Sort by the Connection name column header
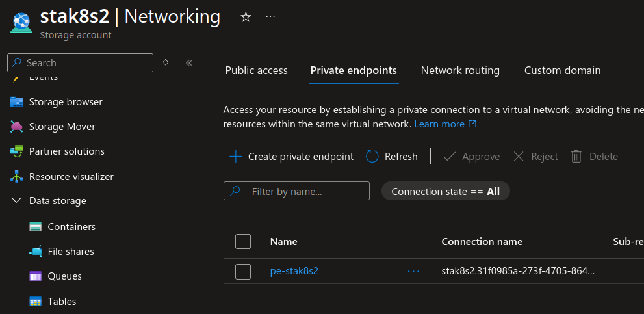 point(482,242)
